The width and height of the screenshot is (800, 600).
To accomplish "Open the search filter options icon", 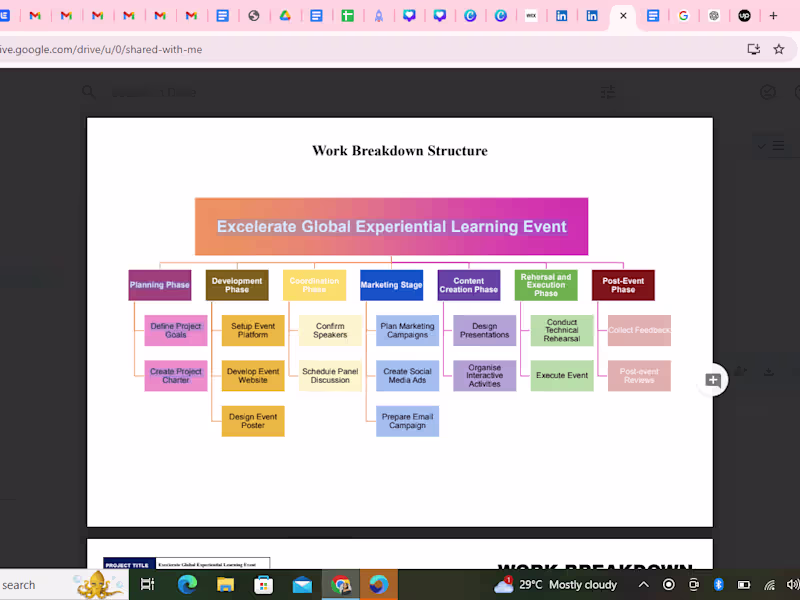I will click(608, 92).
